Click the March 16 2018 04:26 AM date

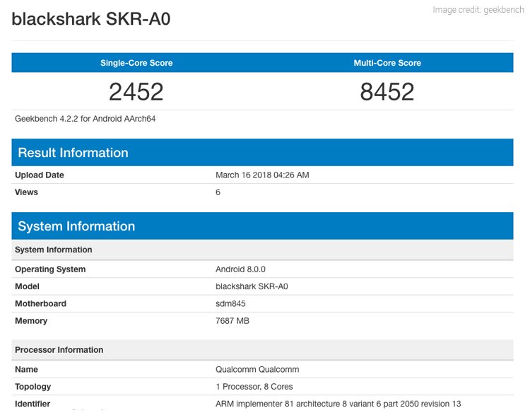point(262,175)
